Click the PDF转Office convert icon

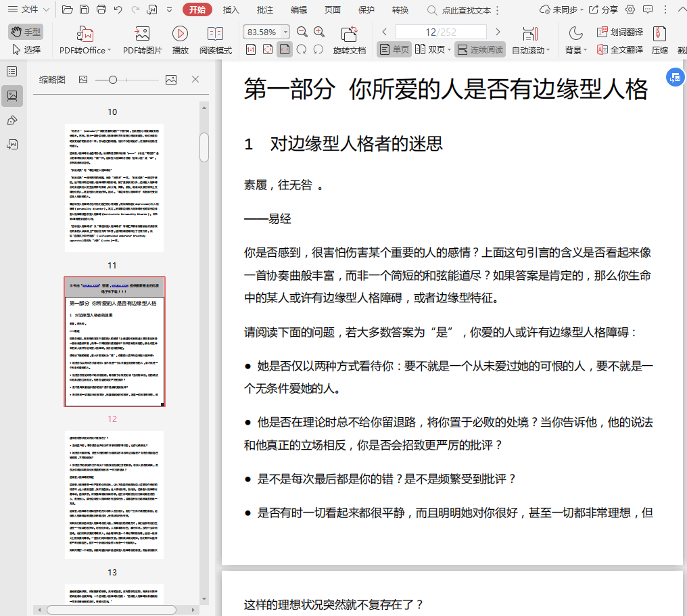(x=85, y=34)
